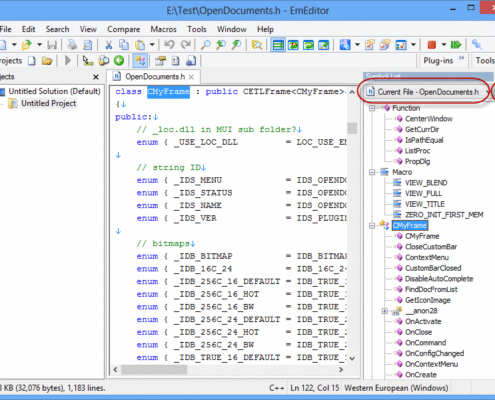The width and height of the screenshot is (495, 400).
Task: Open the Compare menu
Action: (123, 29)
